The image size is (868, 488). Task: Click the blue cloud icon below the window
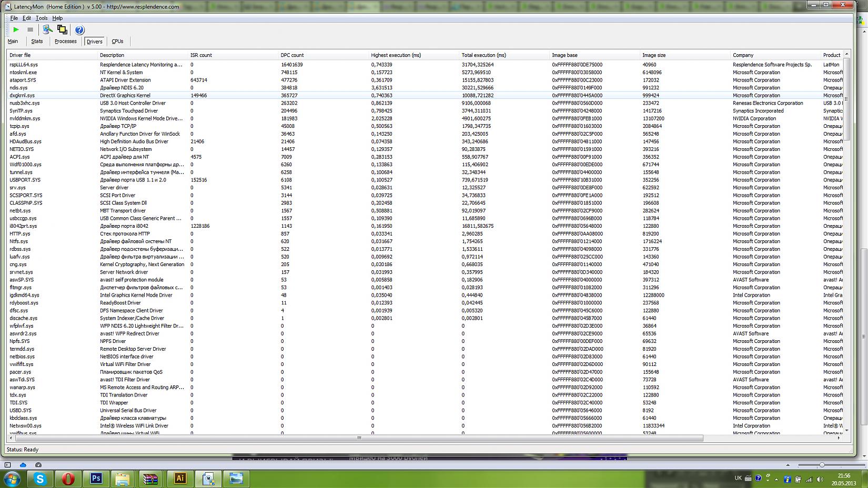pos(23,465)
